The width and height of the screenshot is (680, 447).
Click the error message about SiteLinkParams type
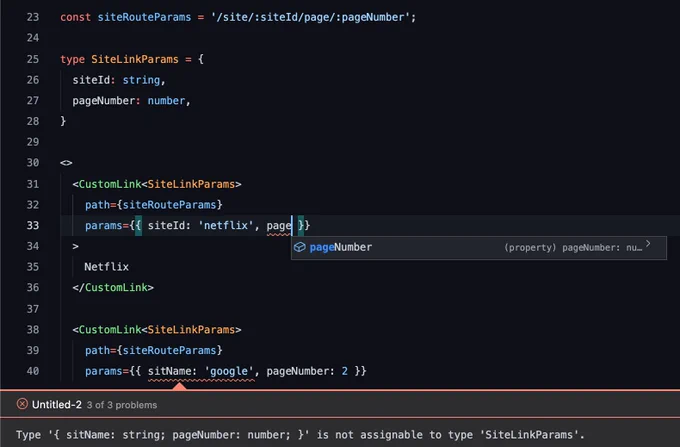[300, 434]
